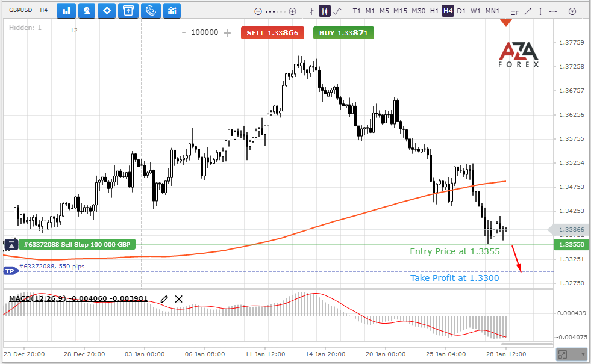
Task: Select the MN1 monthly timeframe
Action: pos(492,11)
